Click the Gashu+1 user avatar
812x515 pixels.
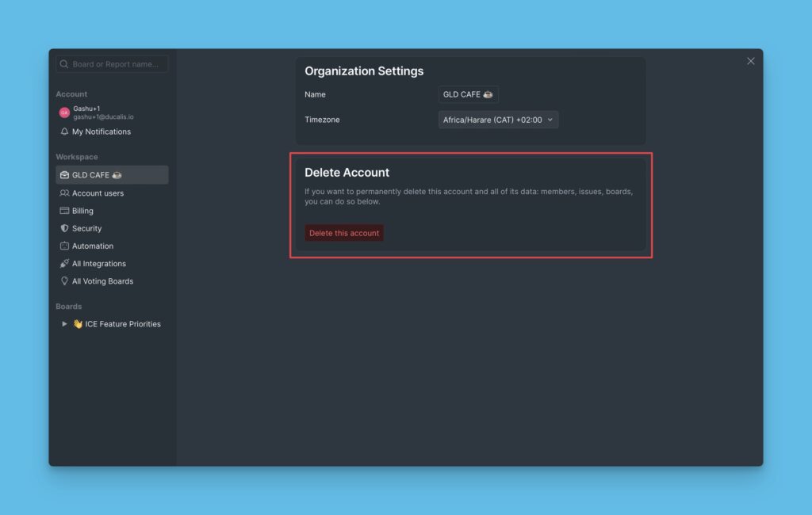point(64,113)
